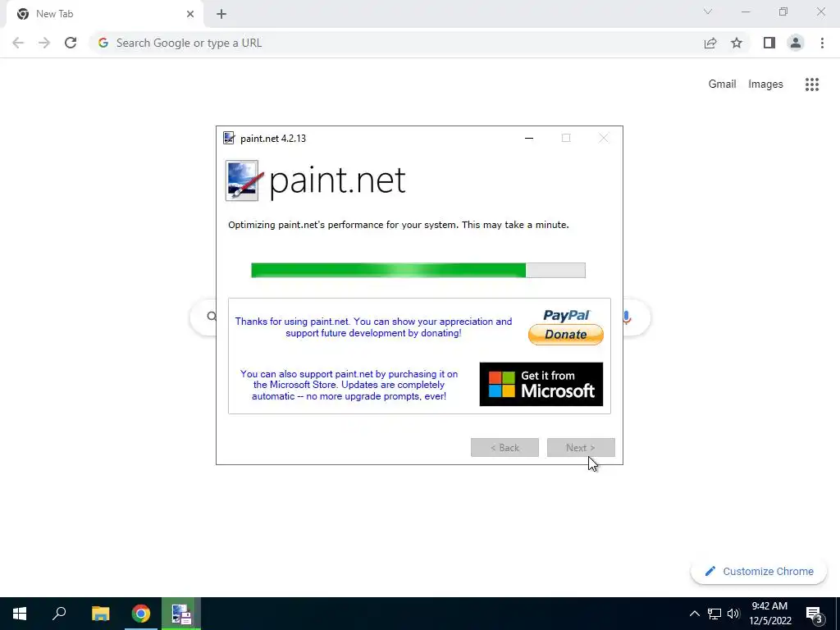Click the PayPal Donate button
The image size is (840, 630).
click(x=566, y=326)
